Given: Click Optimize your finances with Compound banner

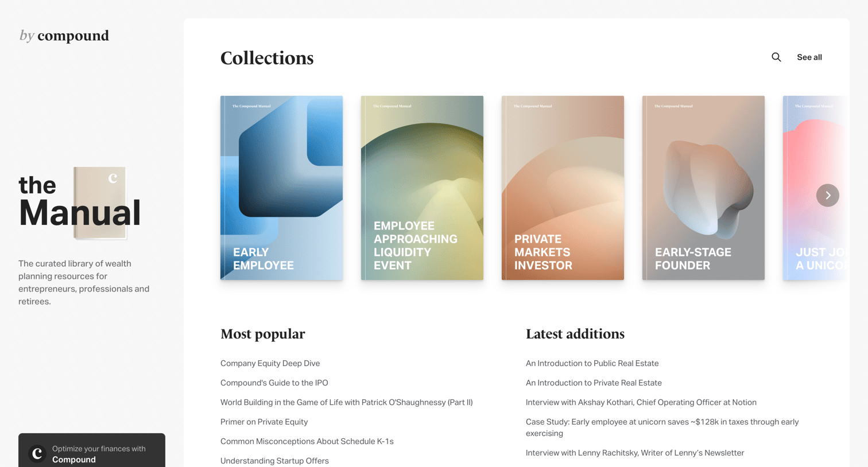Looking at the screenshot, I should (92, 450).
